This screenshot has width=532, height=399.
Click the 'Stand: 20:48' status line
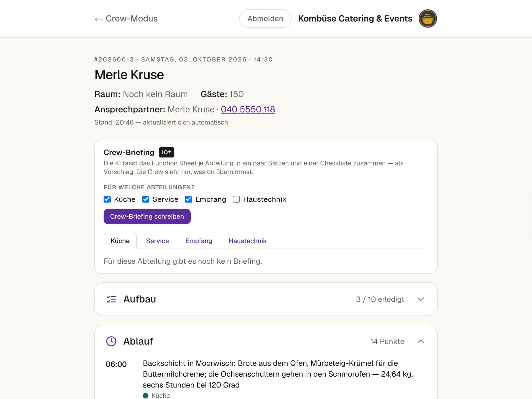point(161,122)
